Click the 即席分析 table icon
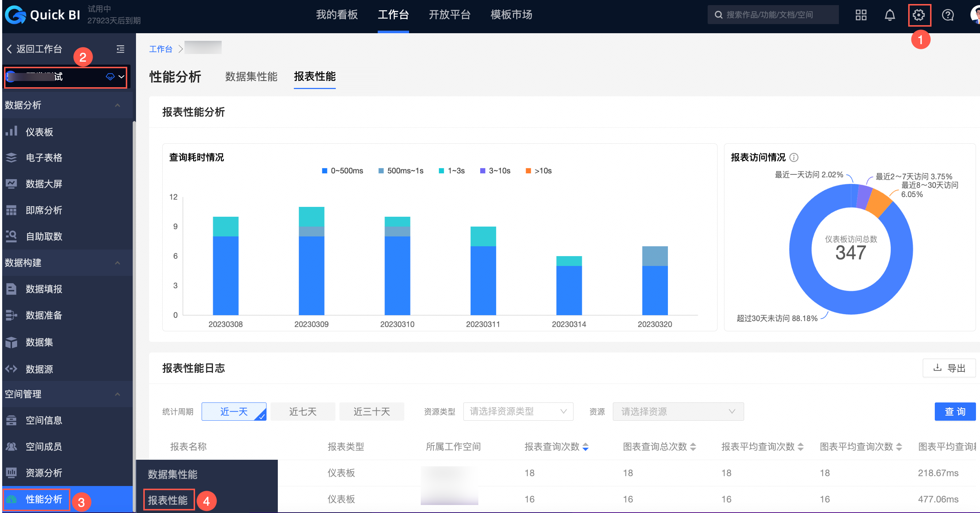The width and height of the screenshot is (980, 513). coord(11,210)
